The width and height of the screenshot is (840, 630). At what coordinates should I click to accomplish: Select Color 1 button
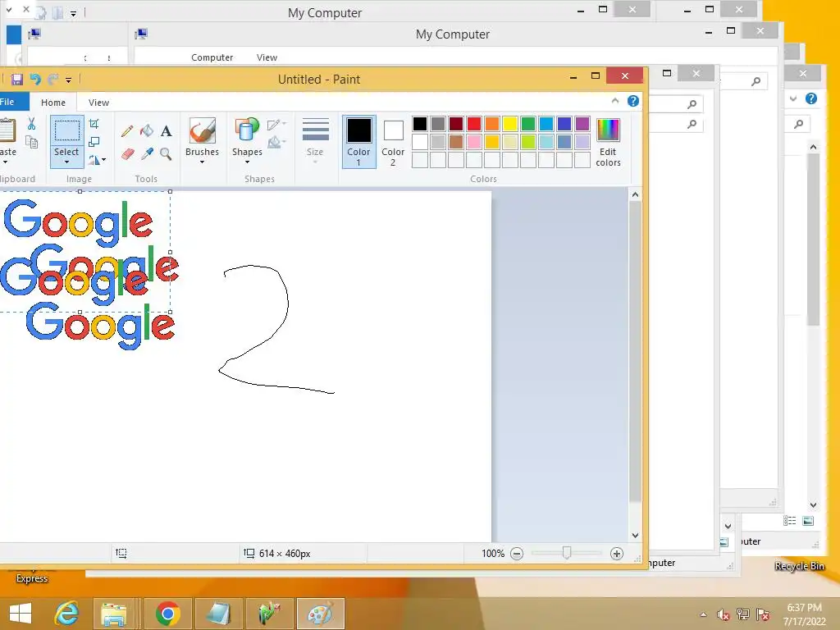pos(358,142)
